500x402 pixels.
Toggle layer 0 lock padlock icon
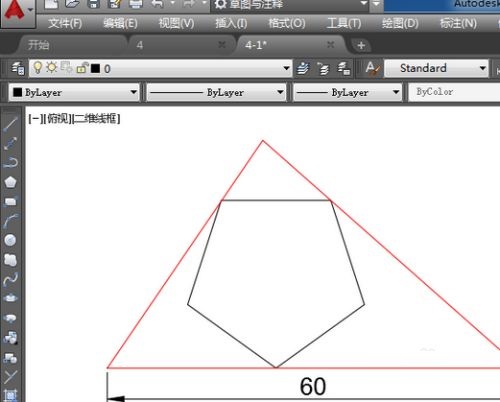click(x=82, y=68)
